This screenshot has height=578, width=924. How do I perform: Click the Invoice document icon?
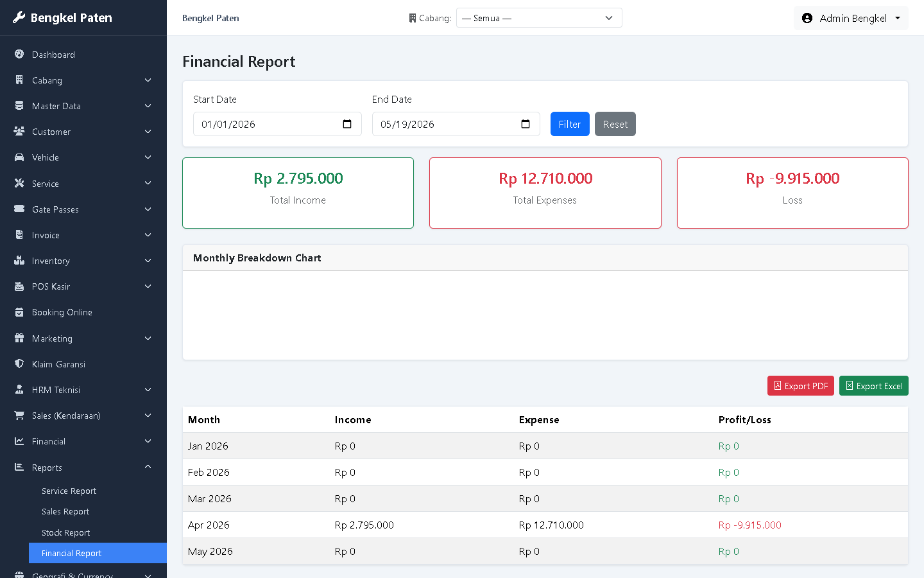19,235
